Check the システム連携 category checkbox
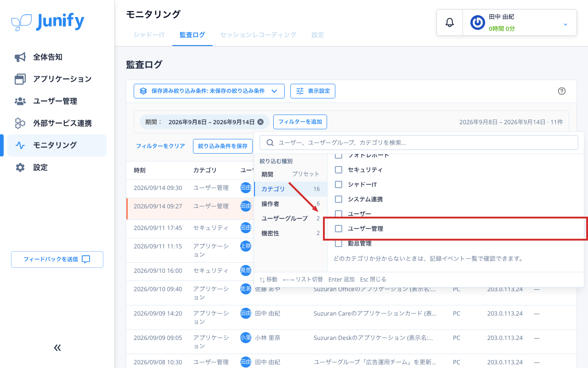 point(339,199)
